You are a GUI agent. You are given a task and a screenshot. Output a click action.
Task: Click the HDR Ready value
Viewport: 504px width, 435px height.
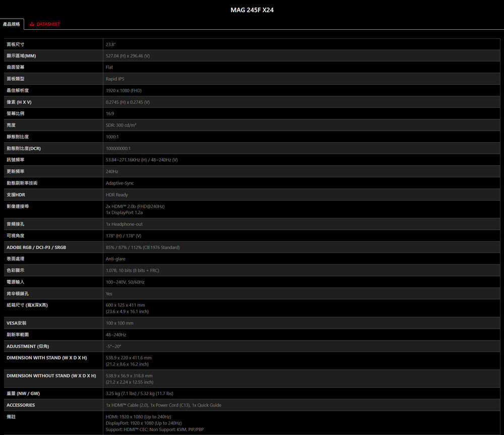(116, 195)
